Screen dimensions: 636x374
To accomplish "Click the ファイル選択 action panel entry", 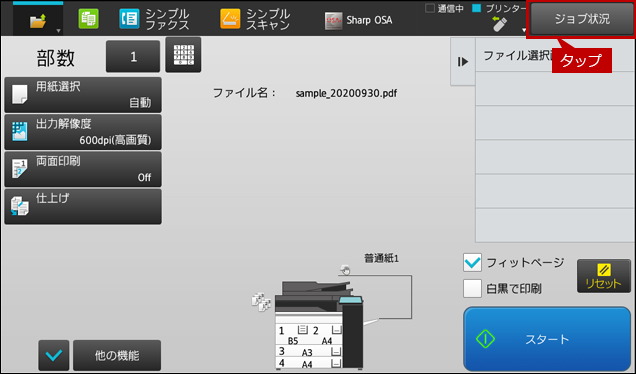I will click(x=555, y=55).
